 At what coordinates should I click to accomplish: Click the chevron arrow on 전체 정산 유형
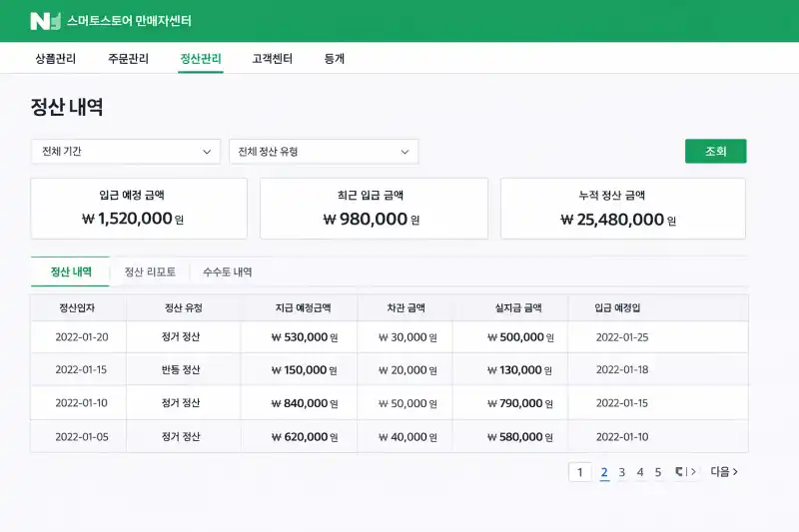pos(404,152)
